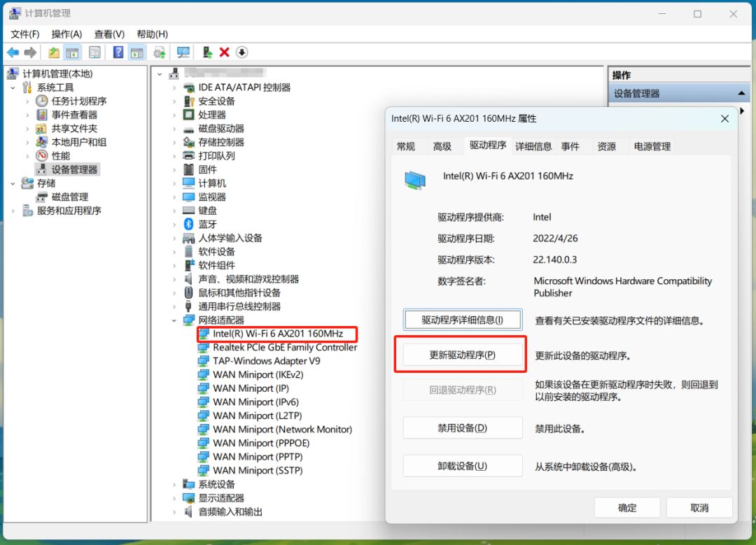The width and height of the screenshot is (756, 545).
Task: Click the Up one level folder icon
Action: (x=53, y=52)
